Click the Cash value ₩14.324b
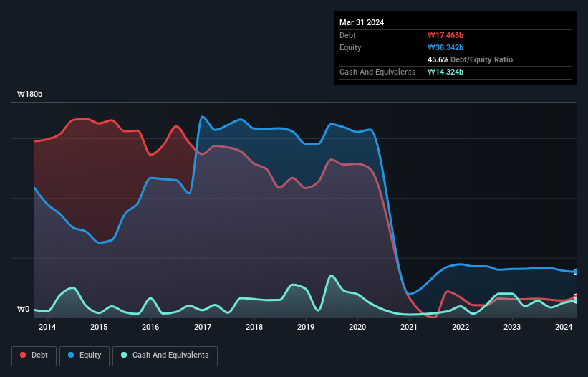This screenshot has height=377, width=588. 445,72
